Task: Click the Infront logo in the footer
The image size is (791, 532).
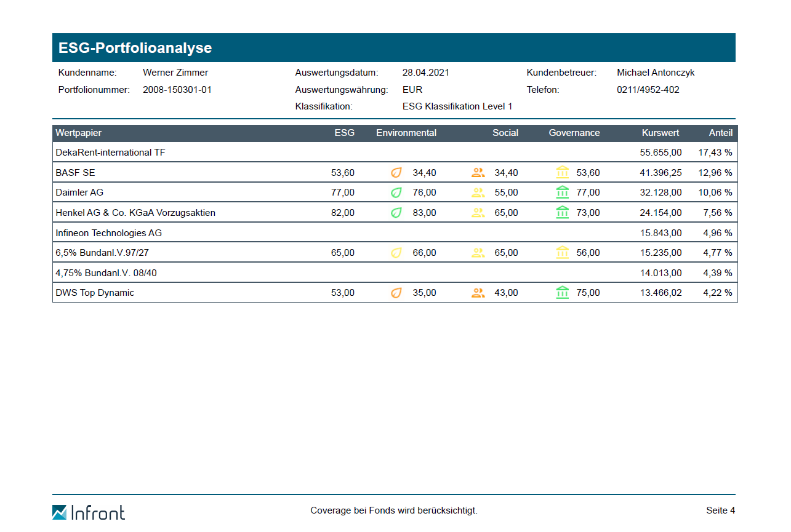Action: [89, 512]
